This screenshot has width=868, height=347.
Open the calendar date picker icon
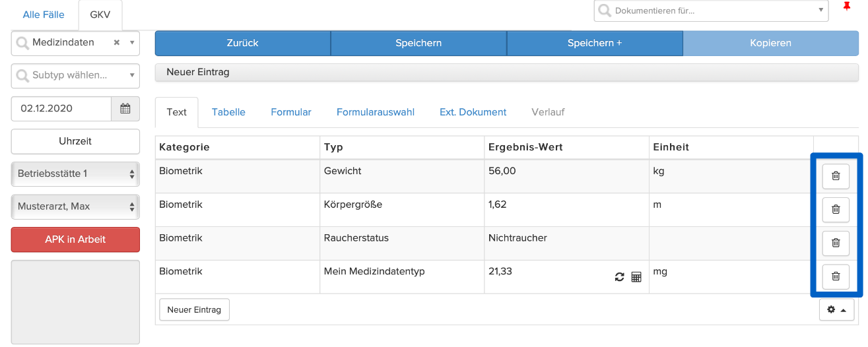[125, 109]
